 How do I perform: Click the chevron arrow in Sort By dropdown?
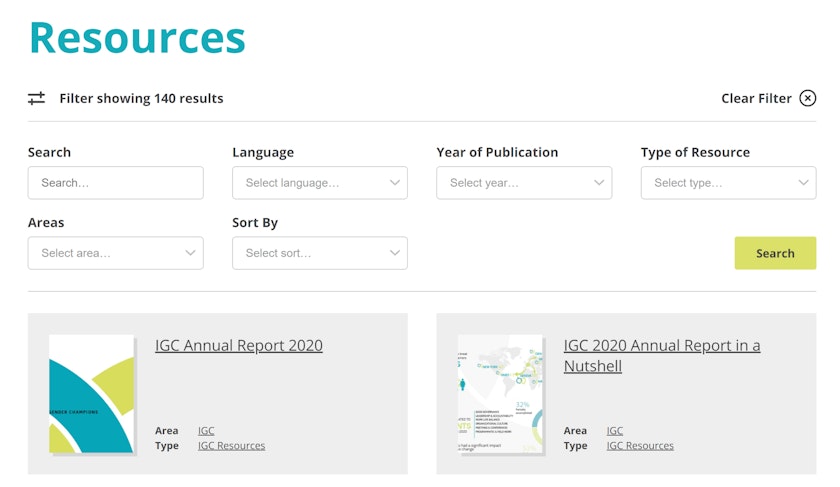[x=394, y=253]
